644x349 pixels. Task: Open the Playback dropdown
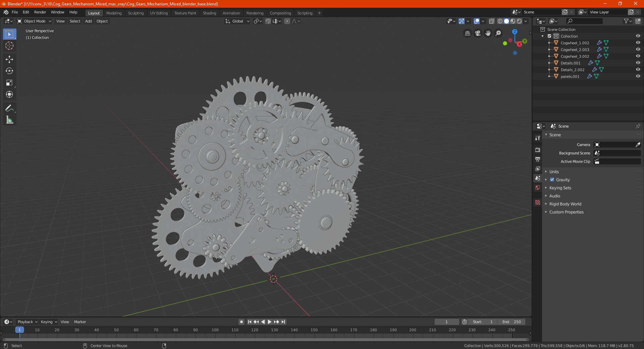click(x=27, y=322)
